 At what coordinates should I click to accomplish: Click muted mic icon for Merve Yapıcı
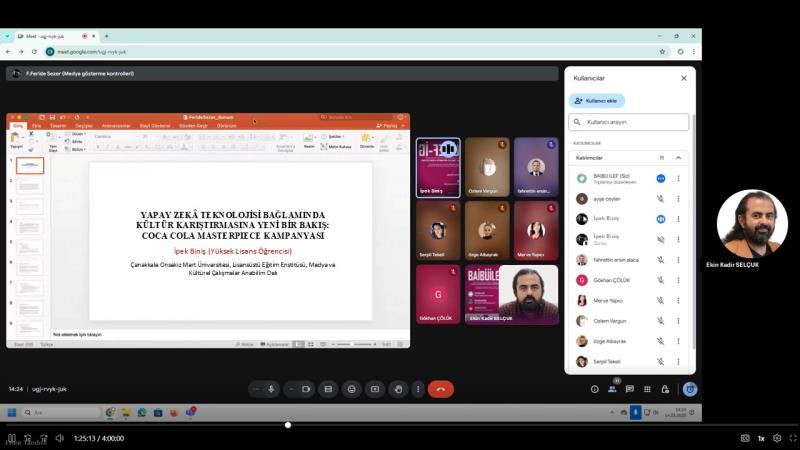[x=660, y=301]
